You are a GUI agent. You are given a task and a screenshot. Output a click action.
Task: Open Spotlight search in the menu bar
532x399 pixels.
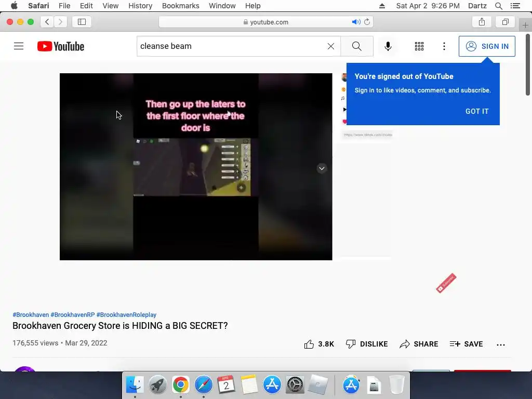tap(498, 6)
